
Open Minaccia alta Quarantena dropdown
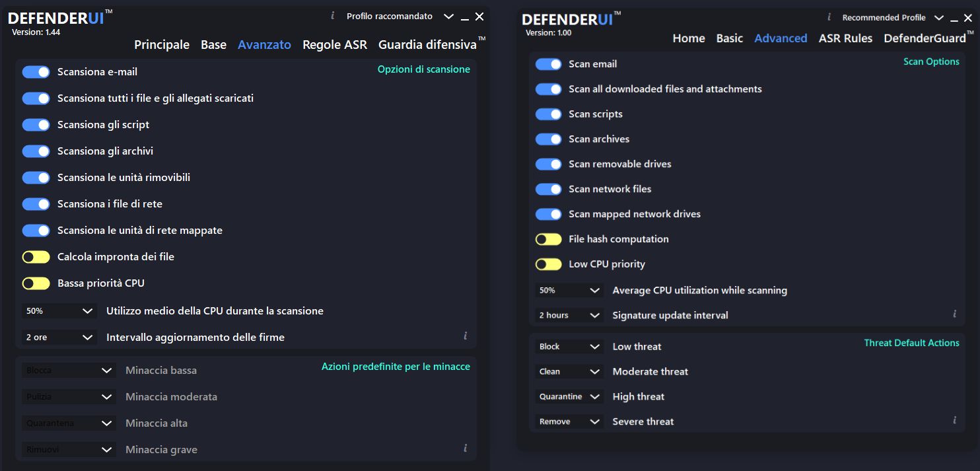coord(69,423)
